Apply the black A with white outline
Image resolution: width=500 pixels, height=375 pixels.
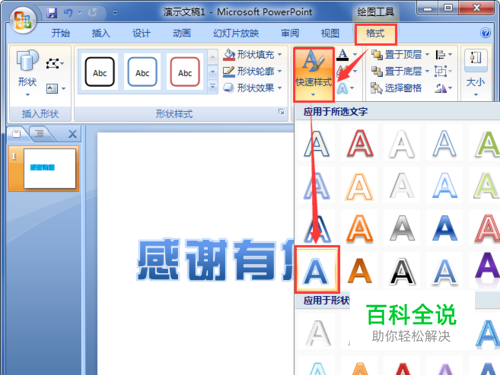(402, 272)
